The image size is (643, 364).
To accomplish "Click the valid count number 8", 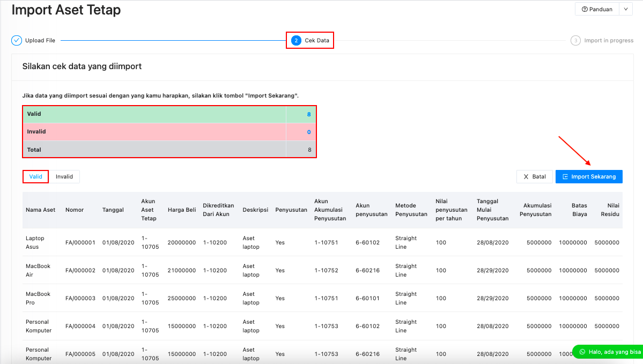I will (309, 114).
